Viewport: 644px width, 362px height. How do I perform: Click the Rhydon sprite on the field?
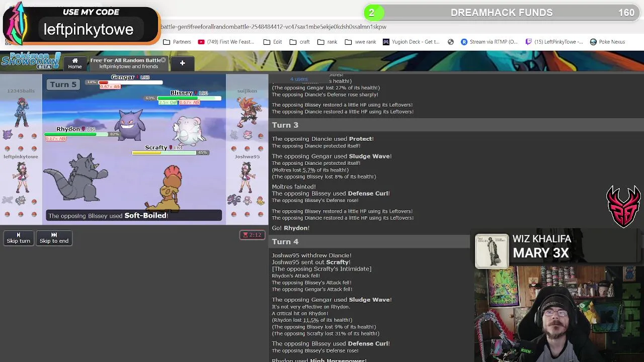click(x=75, y=178)
